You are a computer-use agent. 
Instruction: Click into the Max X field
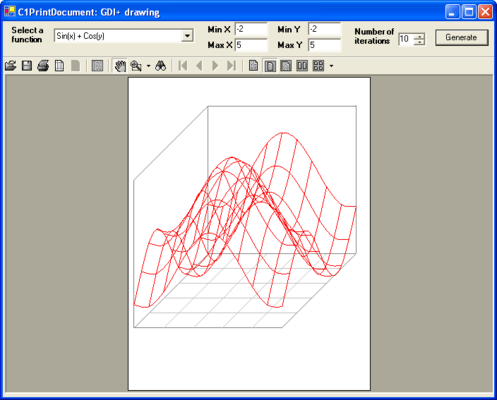251,45
